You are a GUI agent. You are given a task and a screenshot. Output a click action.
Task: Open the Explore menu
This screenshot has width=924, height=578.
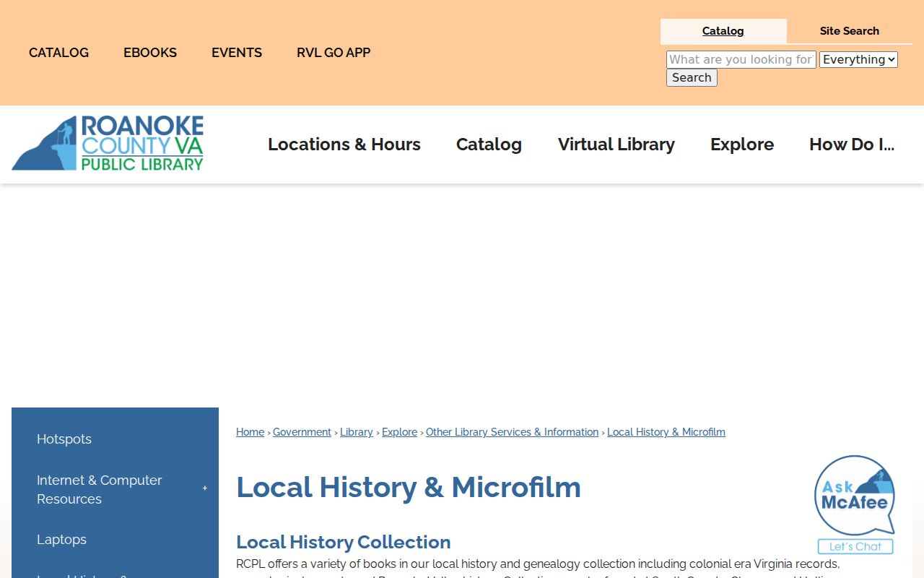[x=742, y=144]
